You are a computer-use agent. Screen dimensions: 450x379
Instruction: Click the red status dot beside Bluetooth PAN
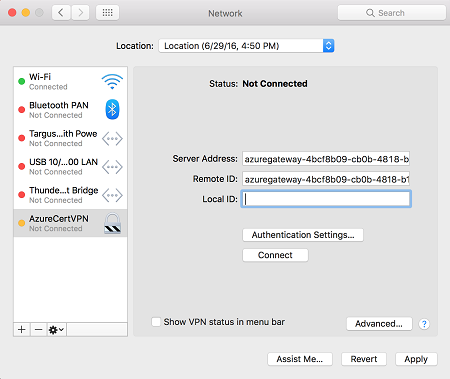[x=22, y=110]
